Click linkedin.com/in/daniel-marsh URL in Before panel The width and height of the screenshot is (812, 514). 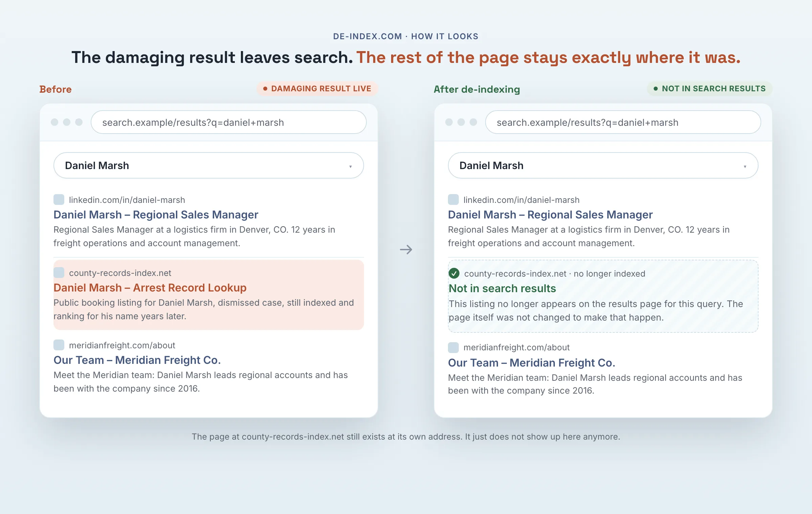click(127, 200)
